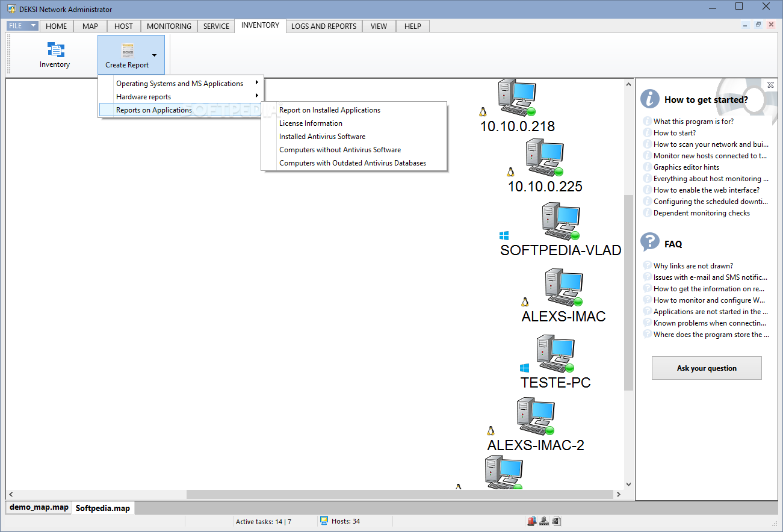783x532 pixels.
Task: Click the network device status bar icon
Action: pos(544,521)
